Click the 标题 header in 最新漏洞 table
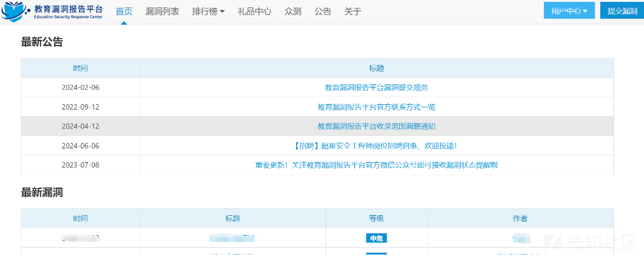The width and height of the screenshot is (644, 262). coord(232,218)
